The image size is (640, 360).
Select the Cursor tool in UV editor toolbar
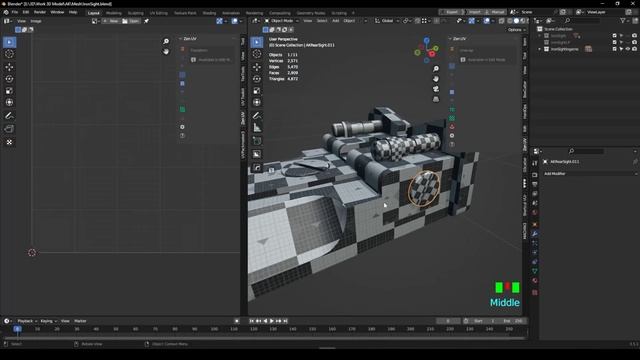(x=9, y=54)
